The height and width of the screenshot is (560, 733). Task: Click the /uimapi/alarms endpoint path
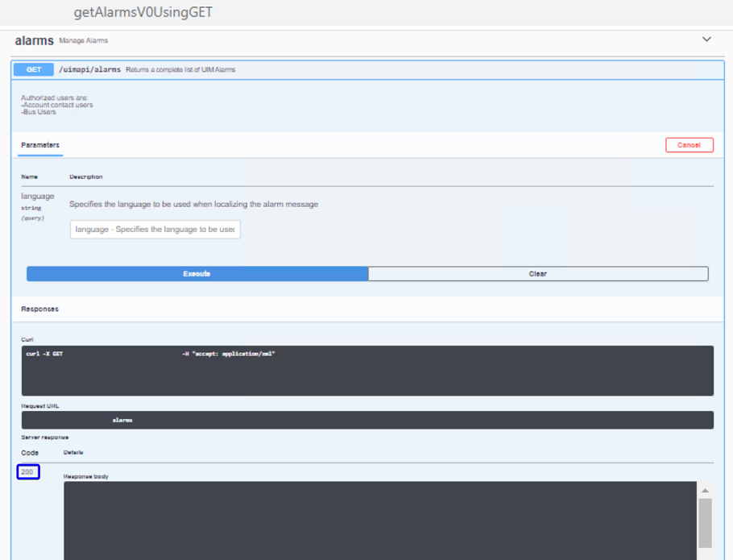tap(89, 70)
